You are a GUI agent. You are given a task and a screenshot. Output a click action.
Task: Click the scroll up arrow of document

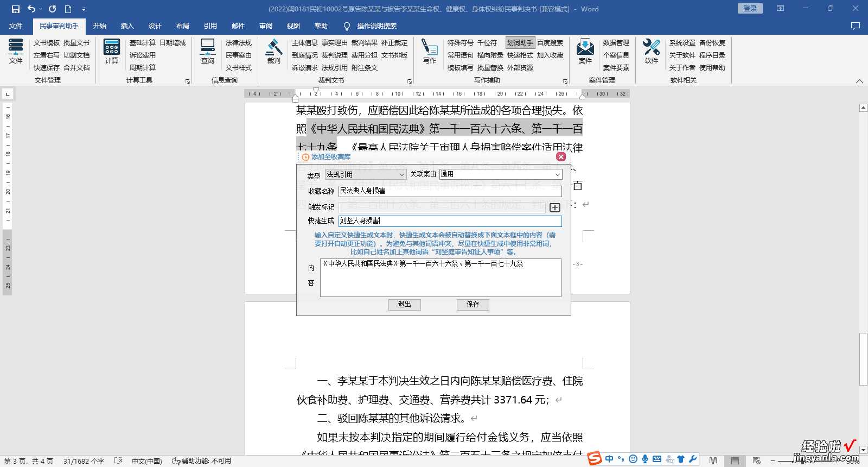click(863, 108)
